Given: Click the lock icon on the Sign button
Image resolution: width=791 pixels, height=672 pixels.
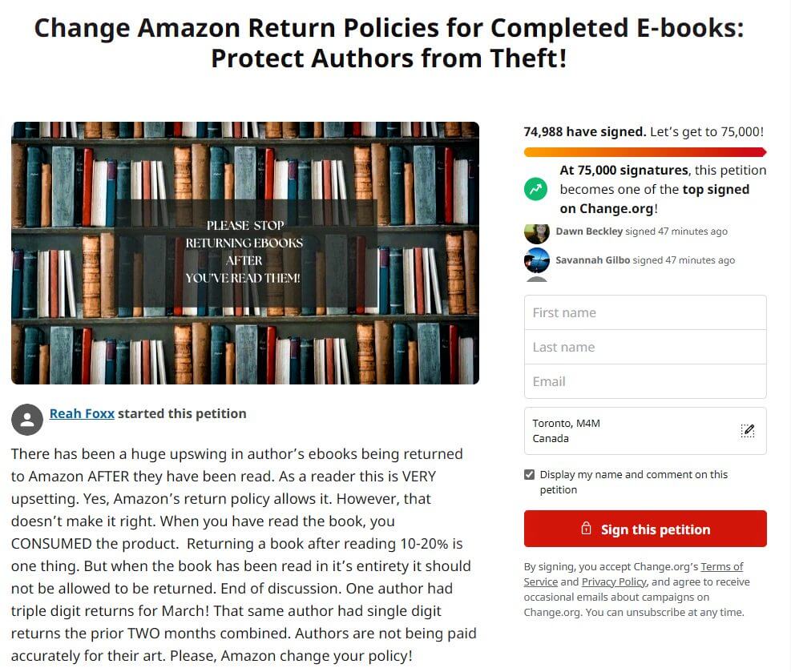Looking at the screenshot, I should (586, 529).
